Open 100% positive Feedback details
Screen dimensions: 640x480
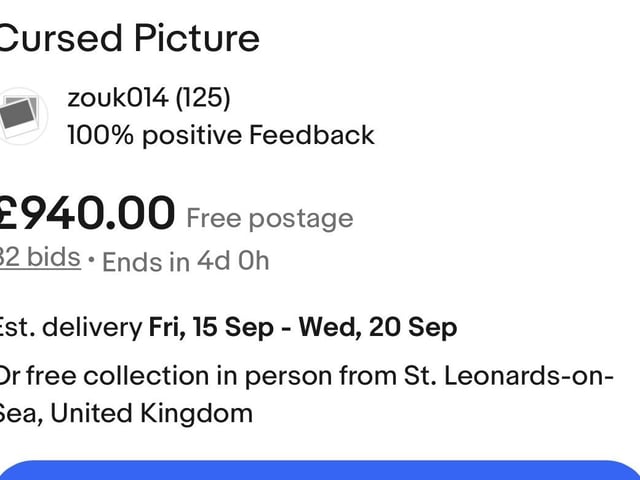[x=221, y=135]
